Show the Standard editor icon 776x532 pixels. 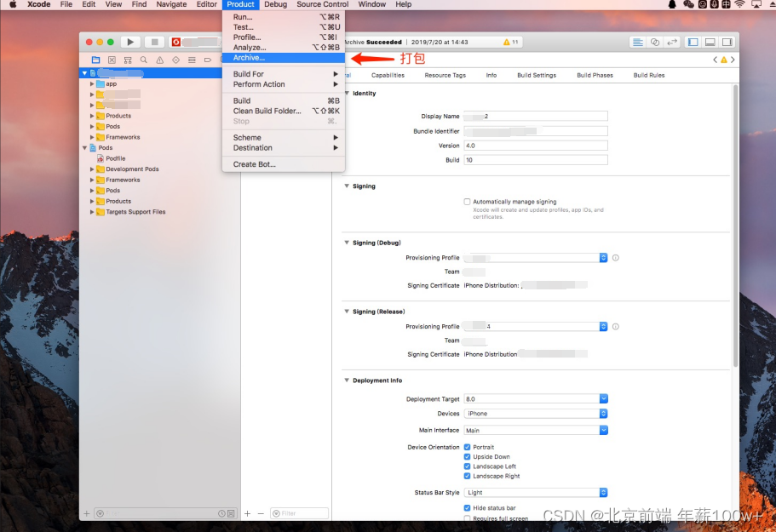(638, 43)
